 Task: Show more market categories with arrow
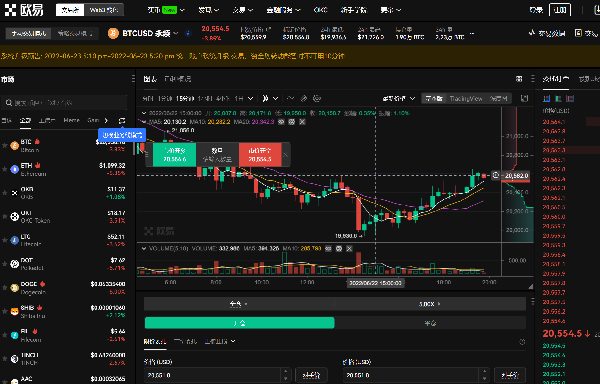point(106,120)
